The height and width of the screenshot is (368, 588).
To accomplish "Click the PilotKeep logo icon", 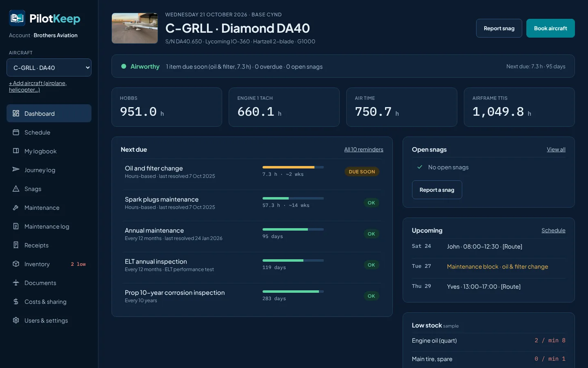I will [x=17, y=18].
